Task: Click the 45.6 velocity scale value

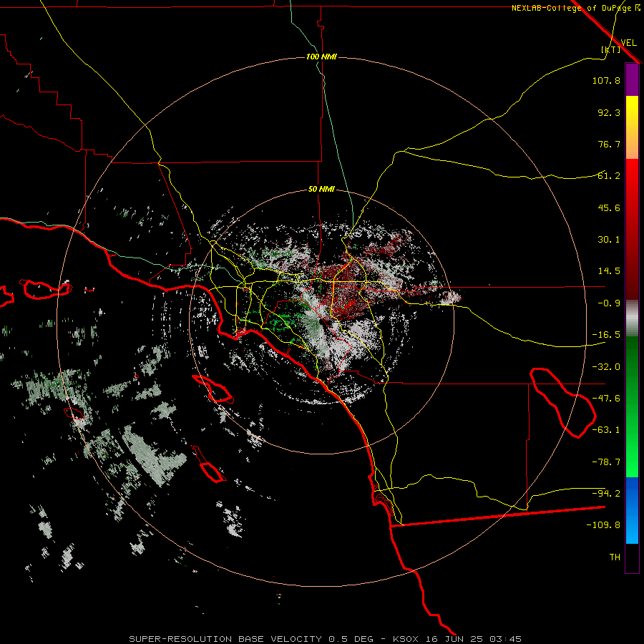Action: pyautogui.click(x=609, y=208)
